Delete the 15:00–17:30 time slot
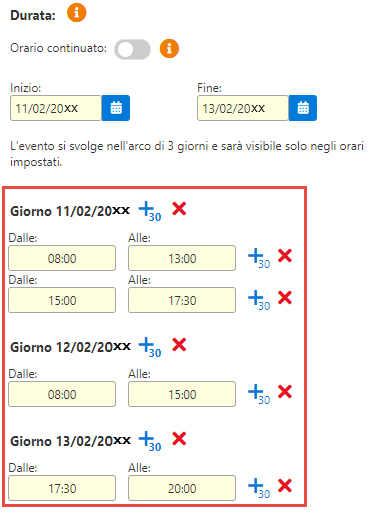Viewport: 375px width, 513px height. tap(285, 298)
